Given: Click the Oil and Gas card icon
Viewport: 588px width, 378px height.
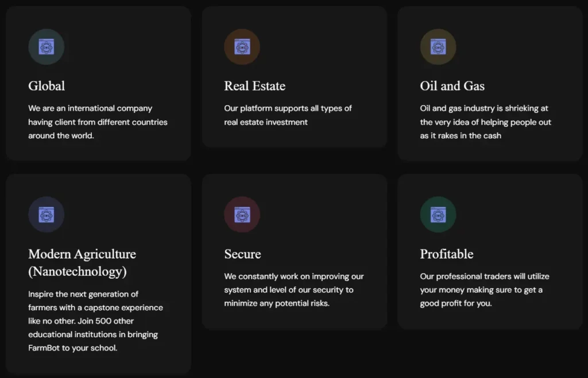Looking at the screenshot, I should (x=438, y=46).
